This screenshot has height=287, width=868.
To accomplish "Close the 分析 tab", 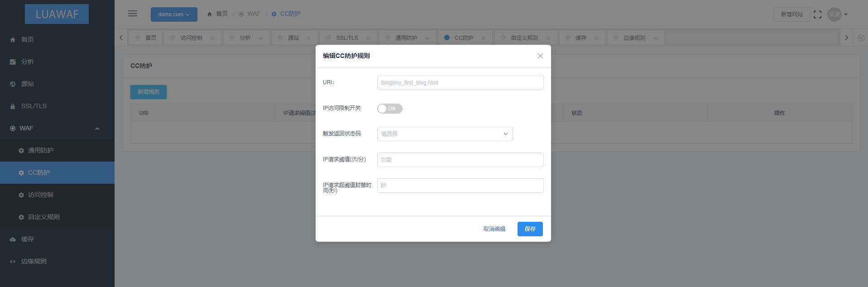I will (x=261, y=38).
